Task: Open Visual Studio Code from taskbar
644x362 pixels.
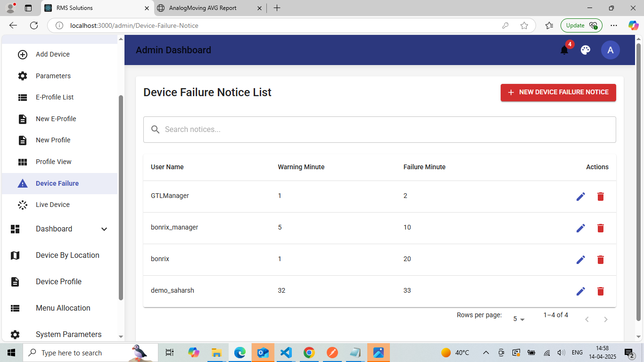Action: click(286, 353)
